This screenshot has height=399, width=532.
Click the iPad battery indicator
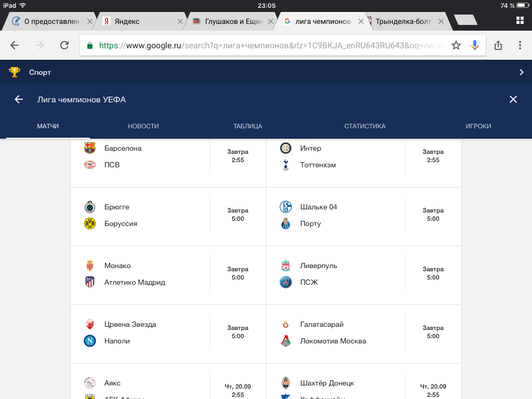(523, 5)
